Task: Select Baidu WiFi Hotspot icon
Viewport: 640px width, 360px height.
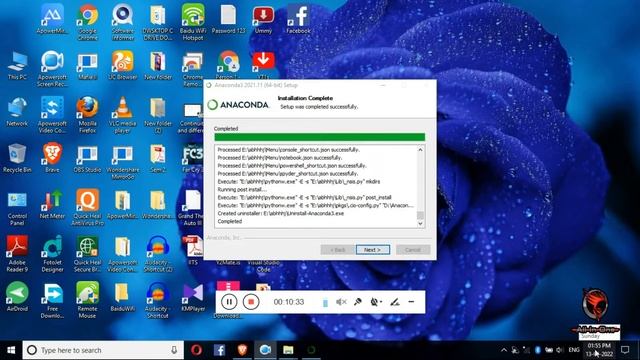Action: (x=193, y=23)
